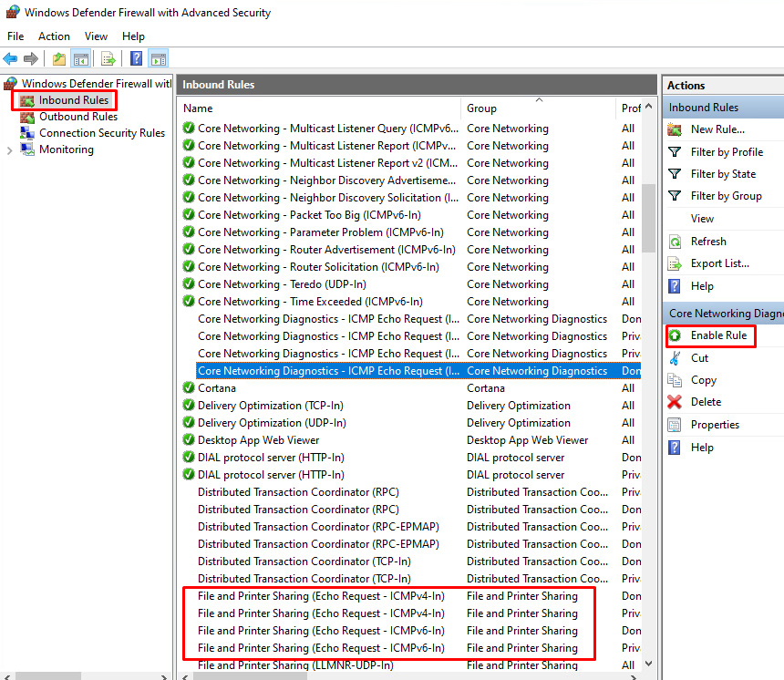Image resolution: width=784 pixels, height=680 pixels.
Task: Click Filter by Profile action
Action: click(727, 152)
